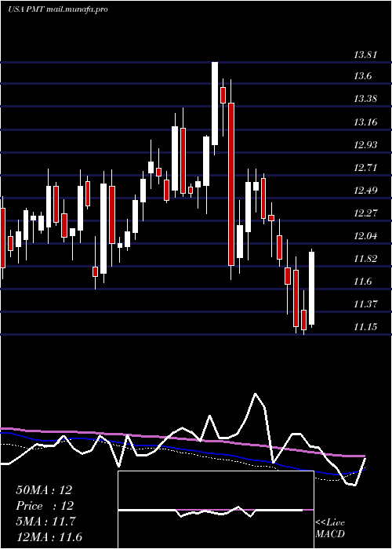
Task: Click the MACD inset chart box
Action: pos(216,510)
